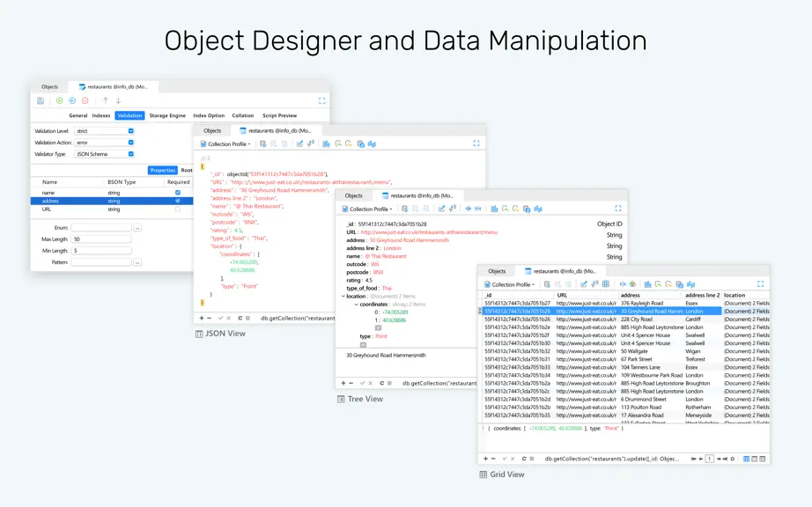Click edit pencil icon in JSON View toolbar
The height and width of the screenshot is (507, 812).
(299, 143)
